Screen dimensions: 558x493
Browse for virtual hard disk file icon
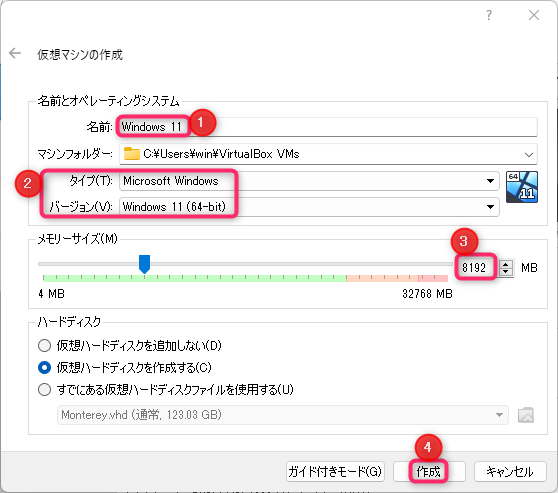pyautogui.click(x=526, y=415)
